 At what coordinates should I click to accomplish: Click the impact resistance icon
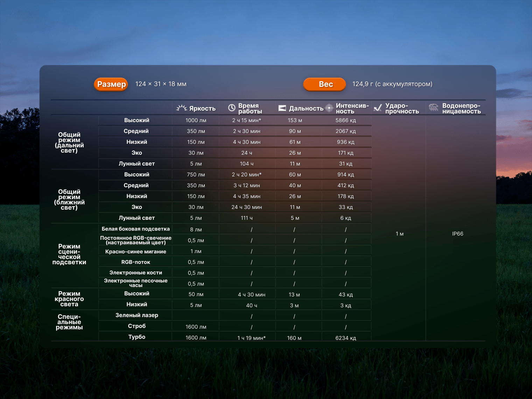click(378, 108)
